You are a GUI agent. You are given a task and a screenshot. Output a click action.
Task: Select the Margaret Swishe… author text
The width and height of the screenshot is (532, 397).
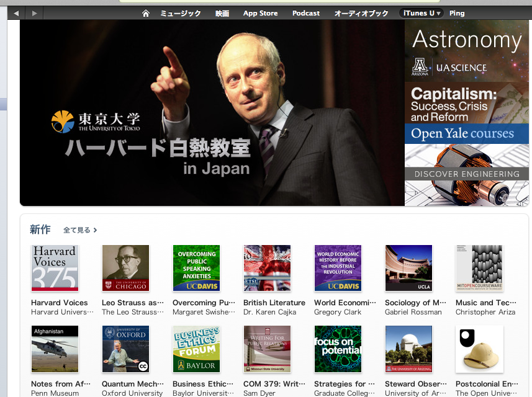[x=204, y=312]
